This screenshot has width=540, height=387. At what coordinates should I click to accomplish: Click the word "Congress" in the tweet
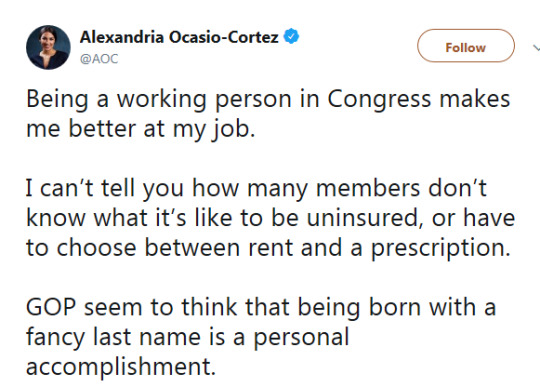[x=379, y=101]
